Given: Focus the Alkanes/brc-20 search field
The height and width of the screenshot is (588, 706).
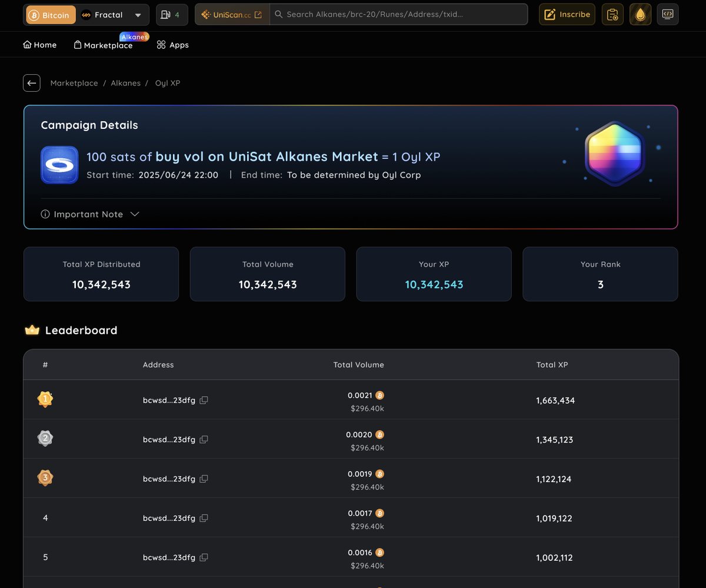Looking at the screenshot, I should 399,15.
